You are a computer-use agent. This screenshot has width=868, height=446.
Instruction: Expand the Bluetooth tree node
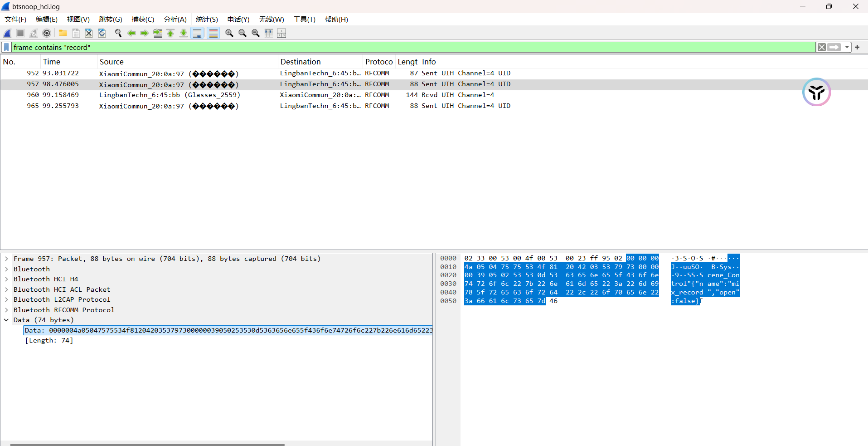click(x=6, y=269)
